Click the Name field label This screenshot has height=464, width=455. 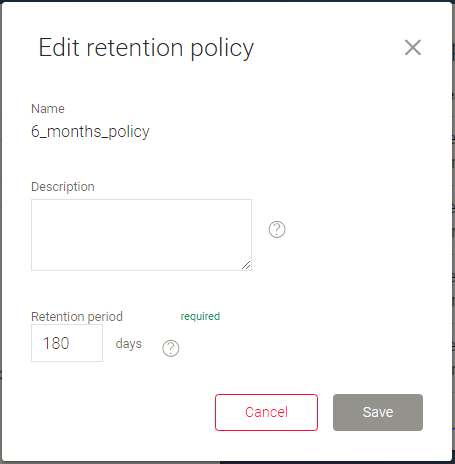point(48,109)
